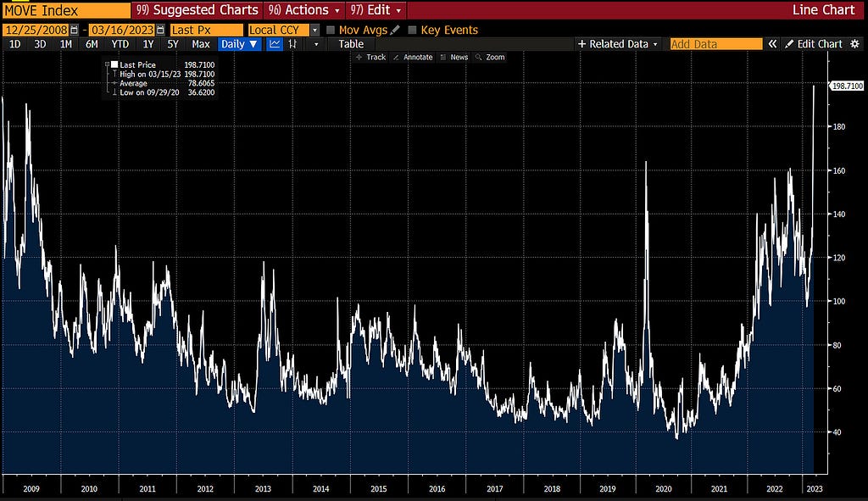Image resolution: width=868 pixels, height=501 pixels.
Task: Select the line chart type icon
Action: [275, 44]
